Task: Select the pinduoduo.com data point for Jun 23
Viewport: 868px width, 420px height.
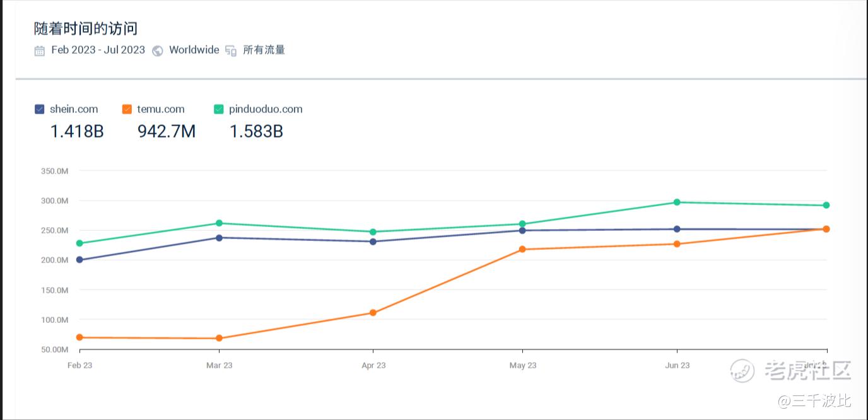Action: pyautogui.click(x=677, y=202)
